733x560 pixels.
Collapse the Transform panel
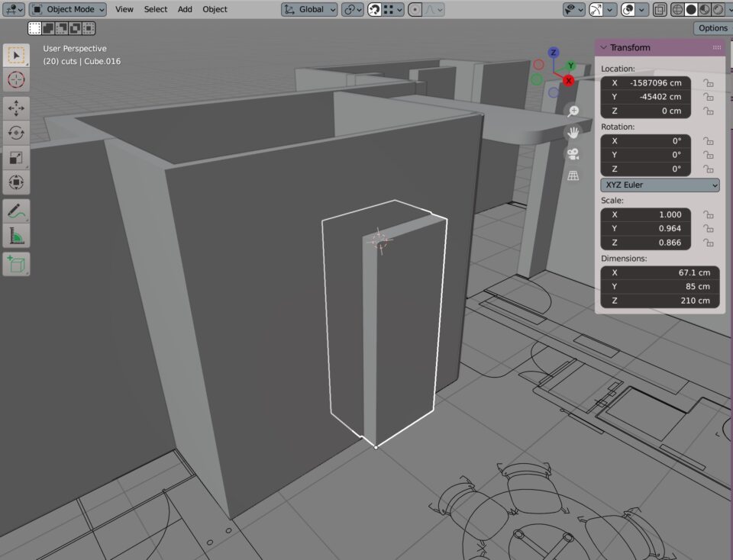pyautogui.click(x=603, y=47)
